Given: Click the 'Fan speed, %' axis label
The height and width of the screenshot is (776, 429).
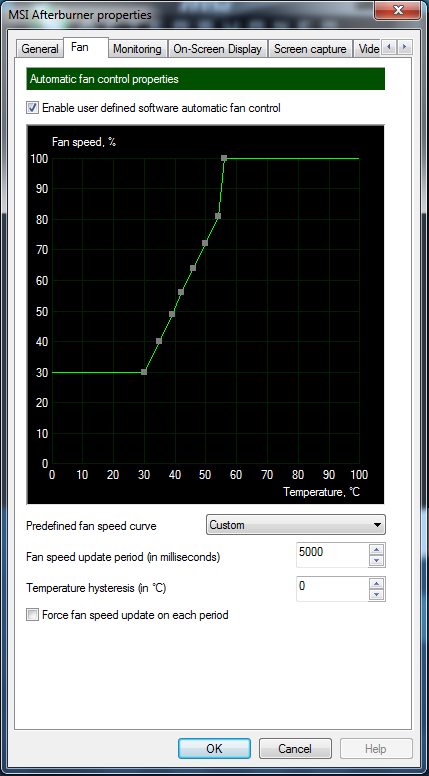Looking at the screenshot, I should click(x=84, y=142).
